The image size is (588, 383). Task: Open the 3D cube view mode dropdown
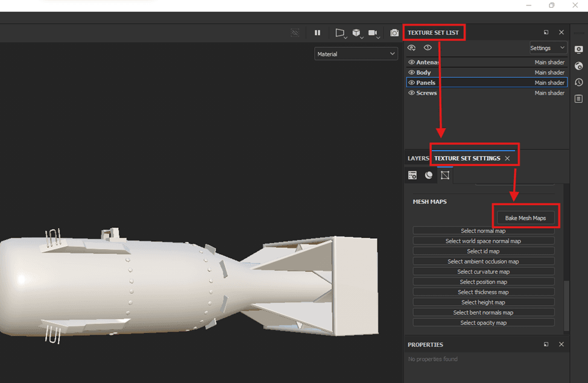pos(357,33)
